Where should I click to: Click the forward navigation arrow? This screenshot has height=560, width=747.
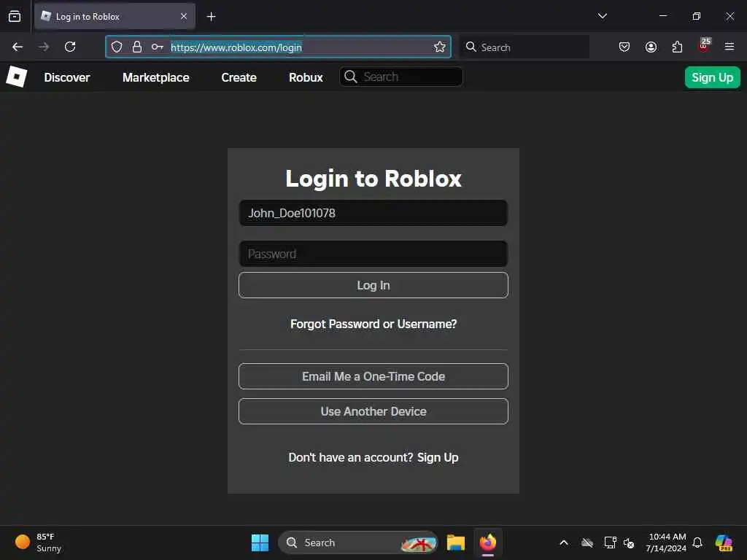pyautogui.click(x=44, y=47)
